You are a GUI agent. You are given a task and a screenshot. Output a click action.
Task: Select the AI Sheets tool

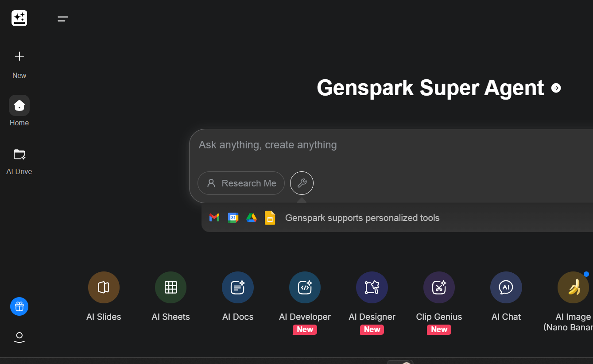point(171,287)
